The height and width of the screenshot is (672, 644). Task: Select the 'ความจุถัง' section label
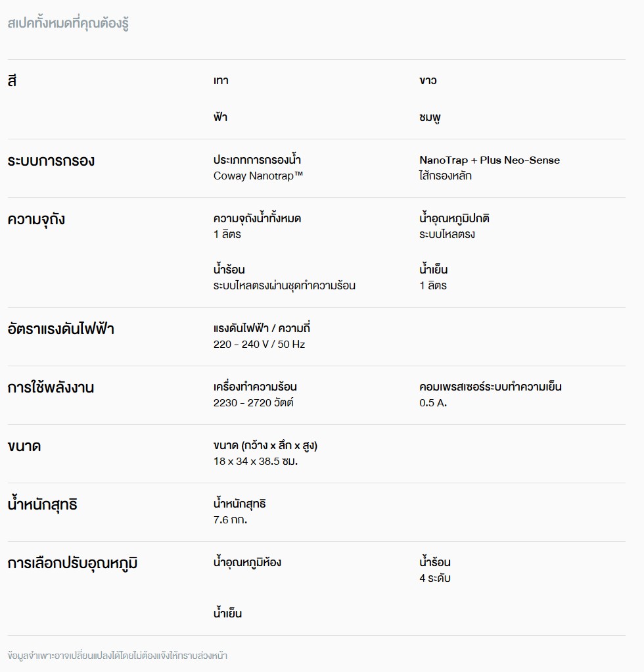pyautogui.click(x=36, y=220)
